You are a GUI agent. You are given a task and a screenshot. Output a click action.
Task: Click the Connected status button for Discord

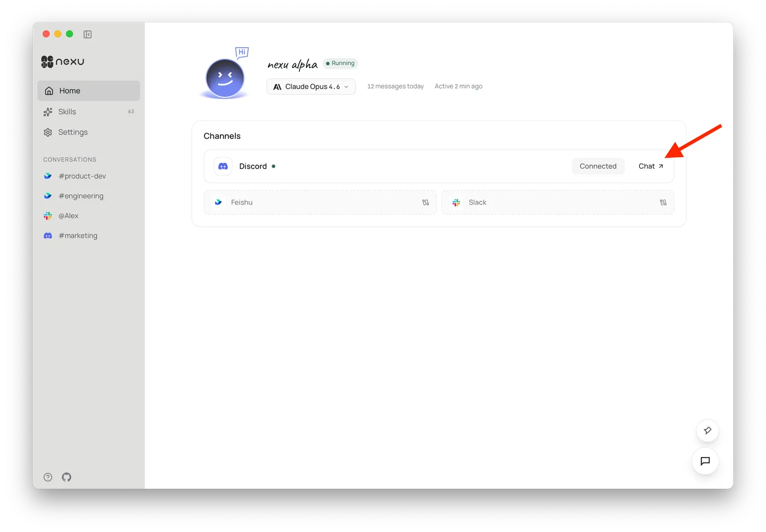pyautogui.click(x=598, y=166)
